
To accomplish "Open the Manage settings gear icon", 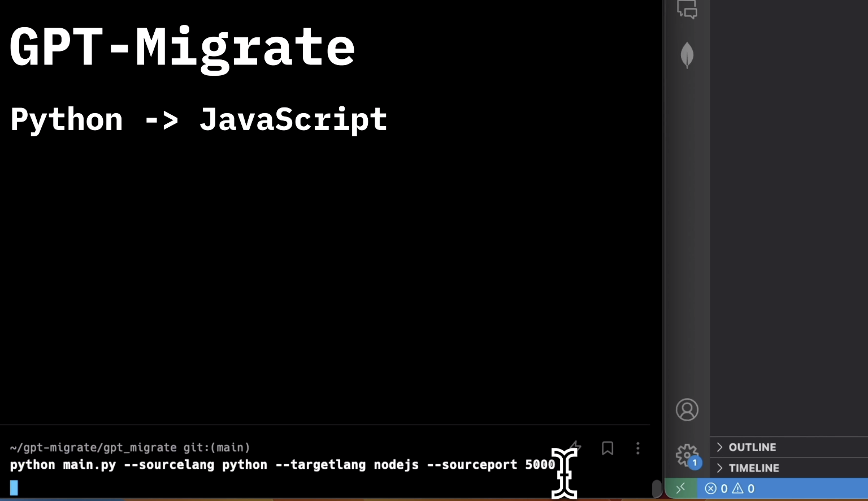I will pos(685,454).
